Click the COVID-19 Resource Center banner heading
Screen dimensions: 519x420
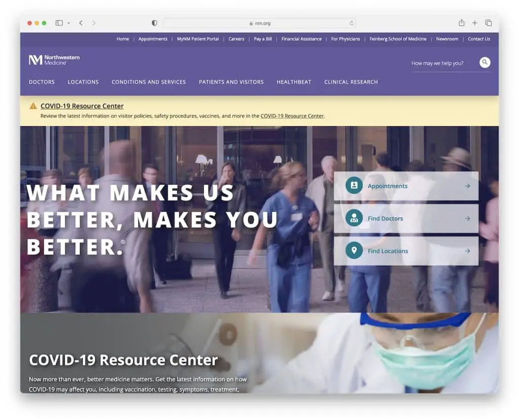(x=82, y=106)
